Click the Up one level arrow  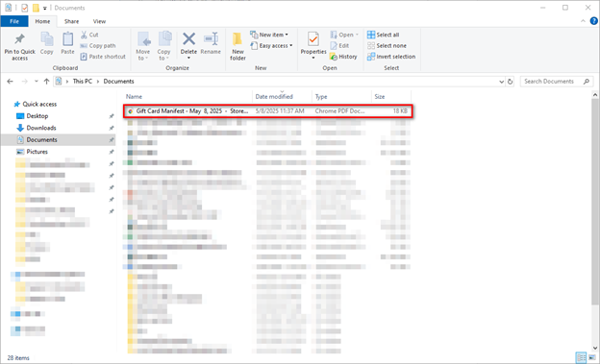pyautogui.click(x=47, y=82)
